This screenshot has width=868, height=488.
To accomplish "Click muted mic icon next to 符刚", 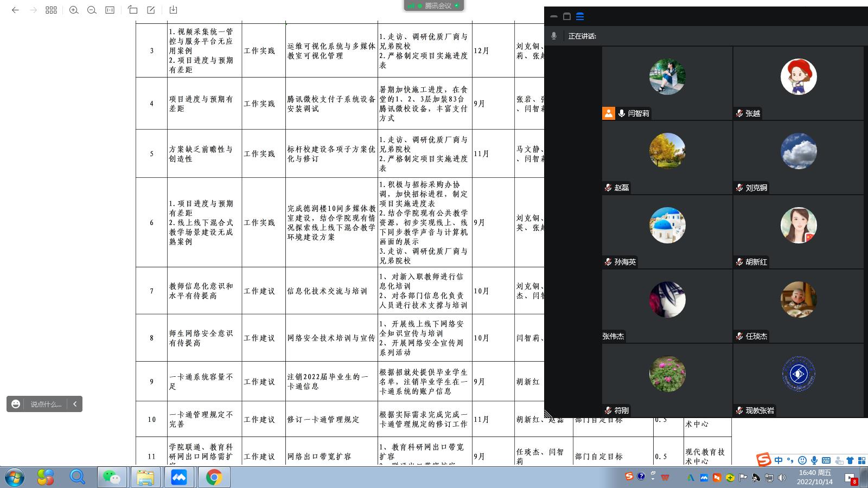I will (x=608, y=410).
